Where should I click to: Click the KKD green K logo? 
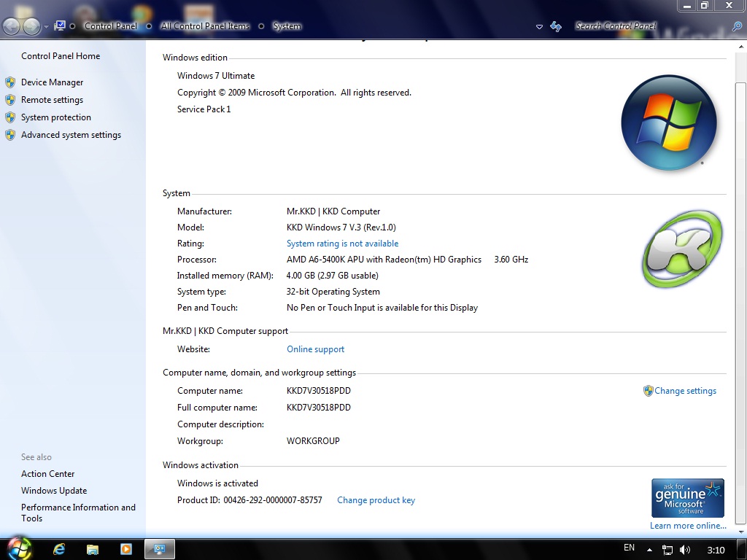click(x=682, y=249)
